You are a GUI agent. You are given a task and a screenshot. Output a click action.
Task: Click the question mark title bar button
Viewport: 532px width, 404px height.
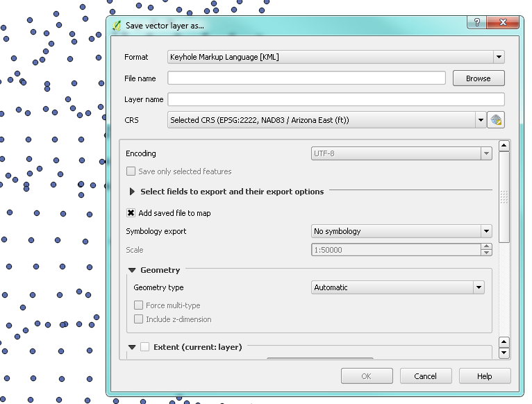click(476, 22)
